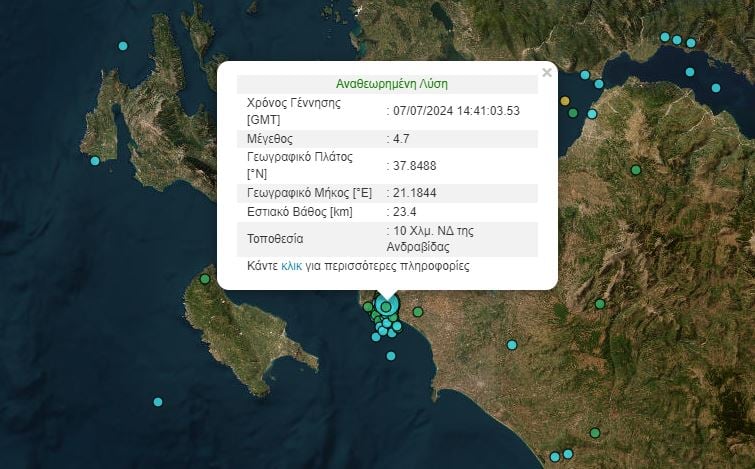This screenshot has height=469, width=755.
Task: Select the green marker just east of the epicentre cluster
Action: [418, 312]
